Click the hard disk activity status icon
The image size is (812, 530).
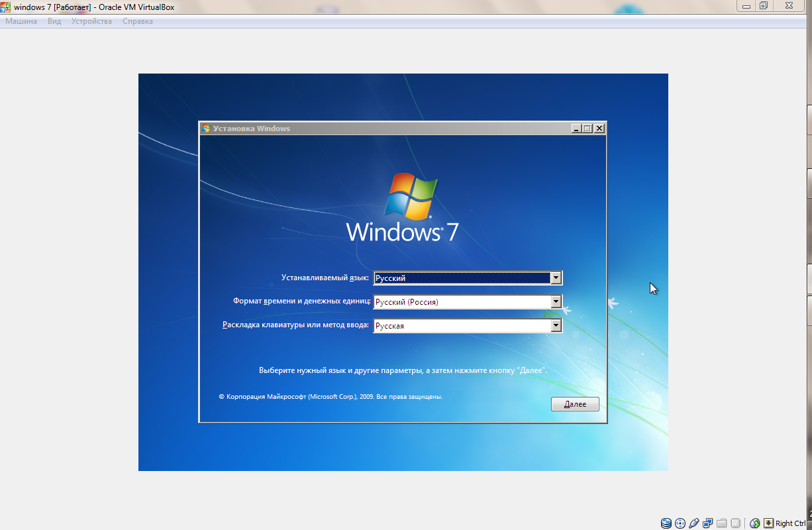666,523
